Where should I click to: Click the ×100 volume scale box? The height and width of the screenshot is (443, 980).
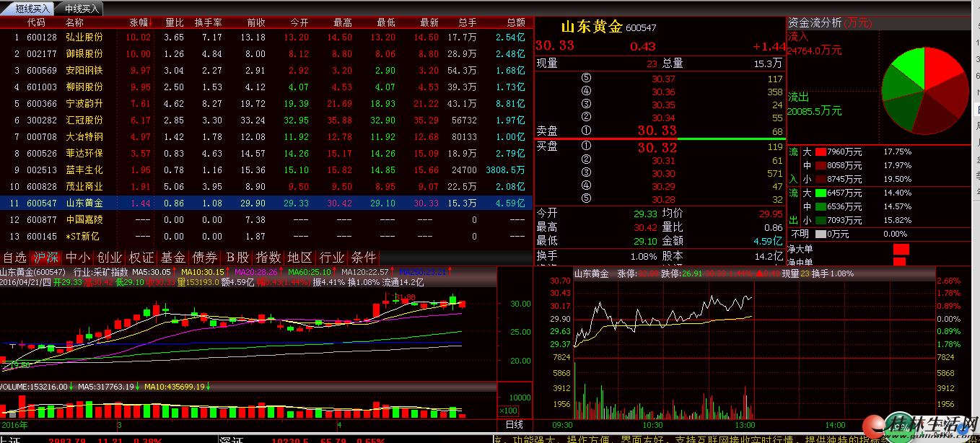tap(508, 411)
